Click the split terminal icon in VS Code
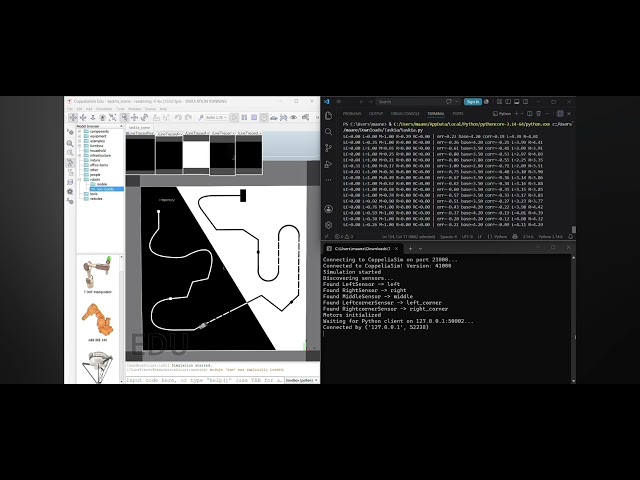640x480 pixels. pos(529,113)
